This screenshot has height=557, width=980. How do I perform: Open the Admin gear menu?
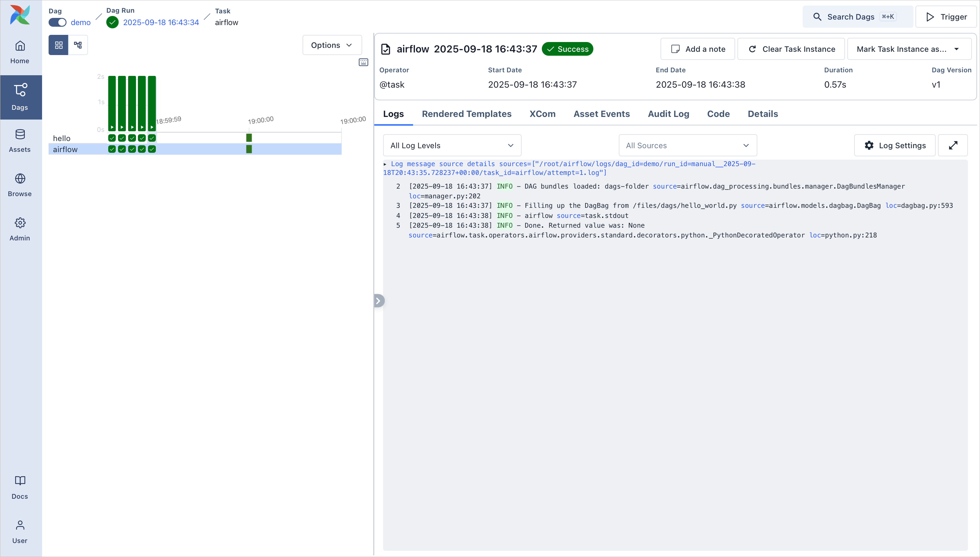(x=20, y=229)
